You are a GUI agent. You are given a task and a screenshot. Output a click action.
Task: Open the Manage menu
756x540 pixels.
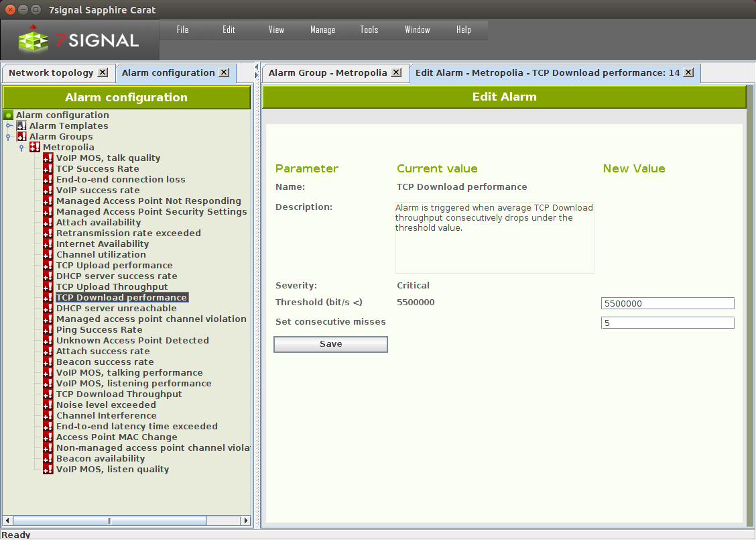pos(322,30)
